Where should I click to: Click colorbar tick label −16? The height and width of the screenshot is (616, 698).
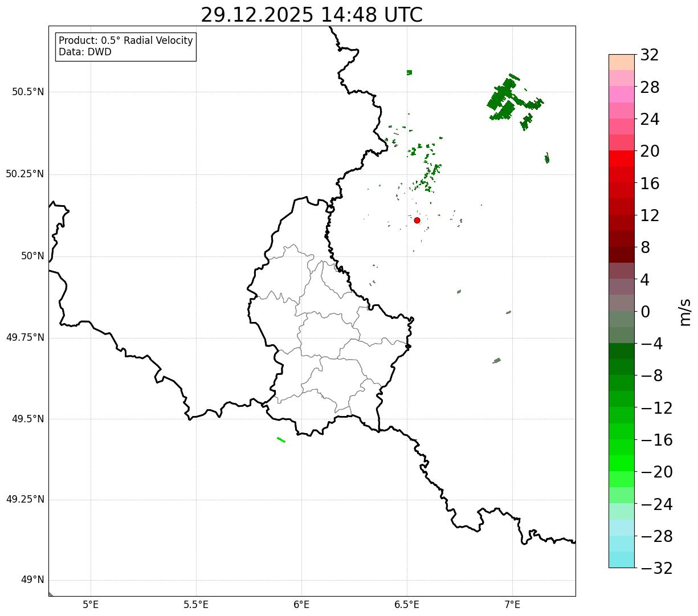tap(656, 440)
